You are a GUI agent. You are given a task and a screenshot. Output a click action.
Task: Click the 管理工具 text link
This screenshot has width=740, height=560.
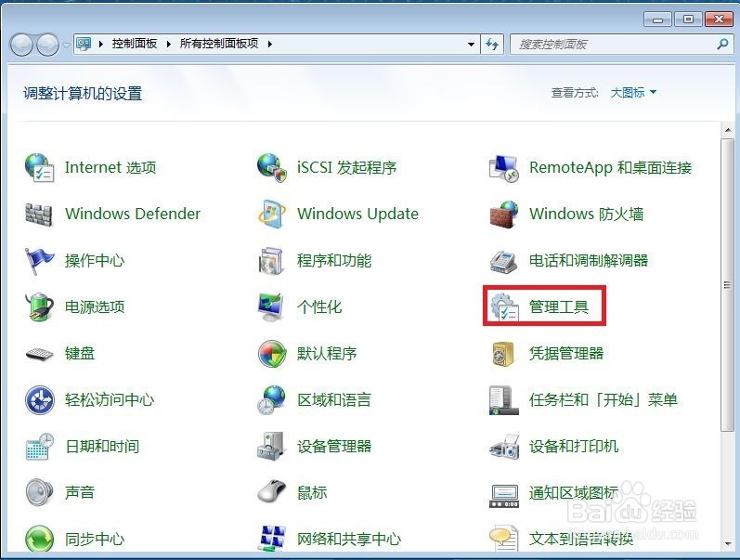point(559,306)
